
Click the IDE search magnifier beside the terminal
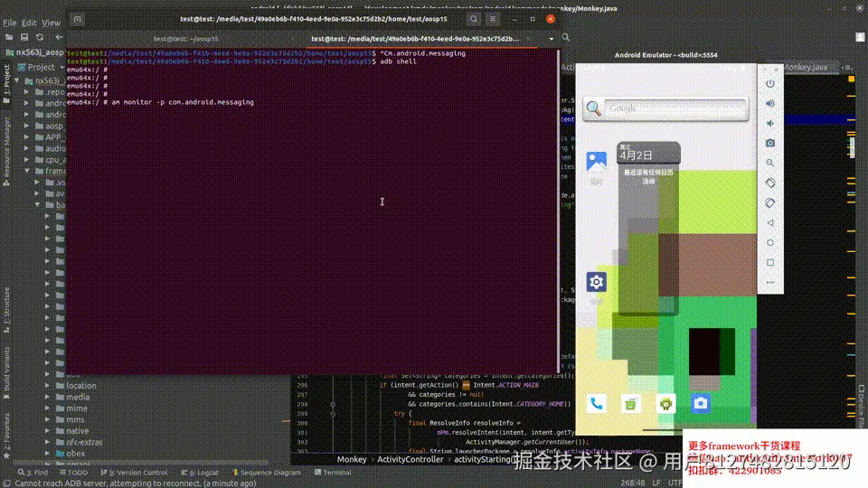[x=566, y=38]
